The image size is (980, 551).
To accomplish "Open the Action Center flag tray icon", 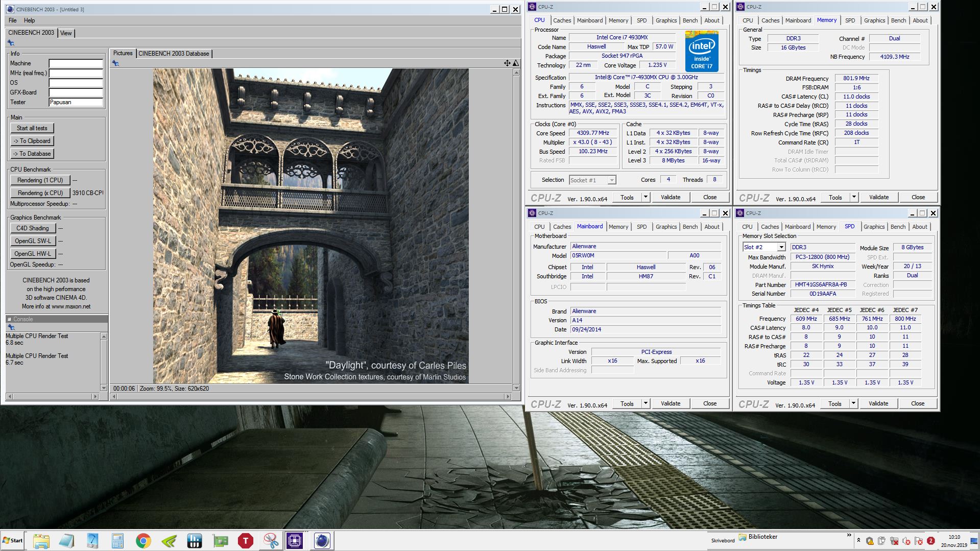I will [919, 541].
